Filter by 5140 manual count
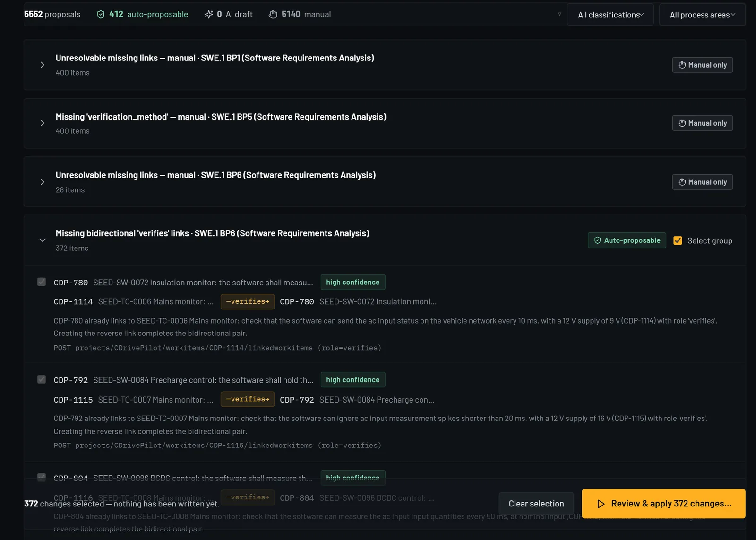Viewport: 756px width, 540px height. tap(300, 15)
